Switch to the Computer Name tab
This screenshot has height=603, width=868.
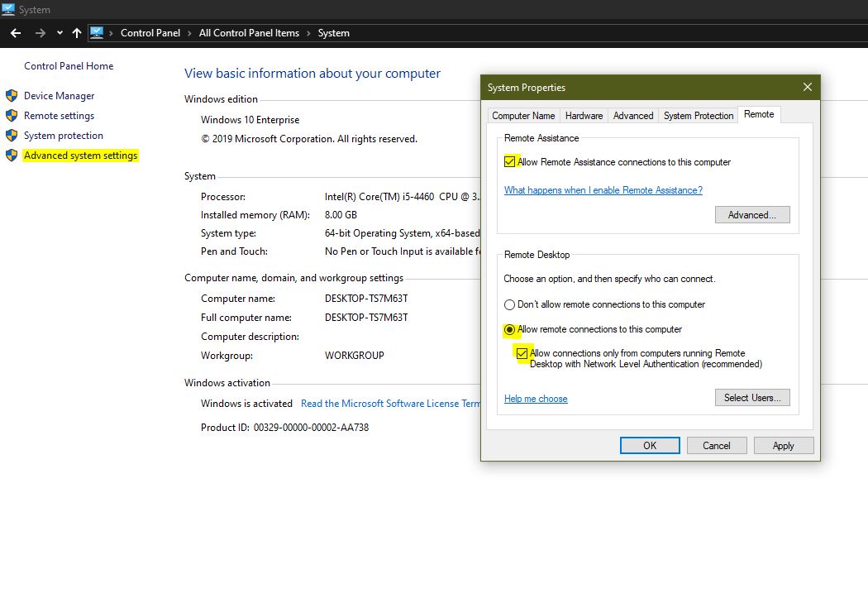[x=523, y=116]
